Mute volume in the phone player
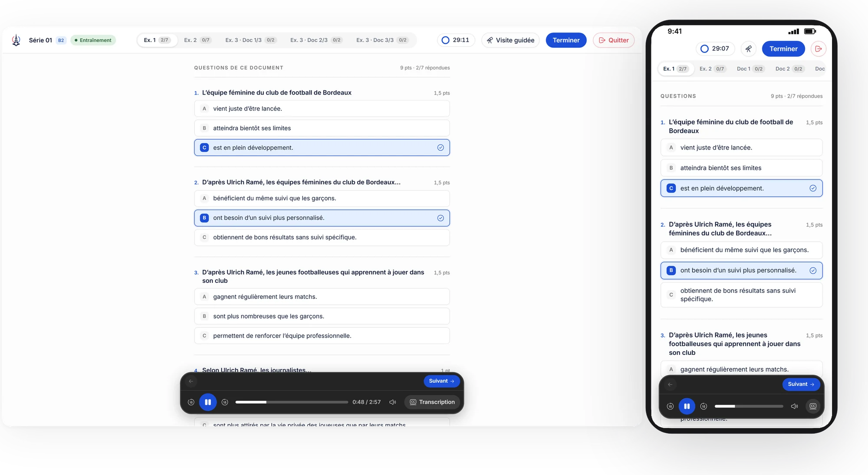Image resolution: width=868 pixels, height=475 pixels. (x=794, y=406)
